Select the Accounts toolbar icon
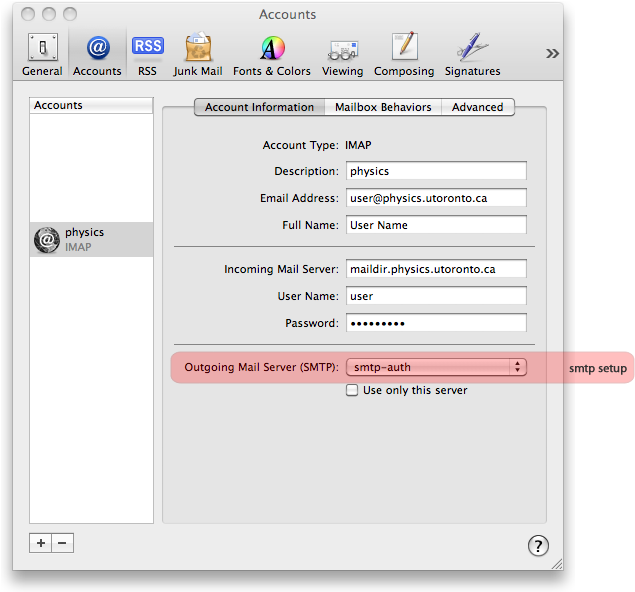The image size is (635, 592). click(x=97, y=55)
